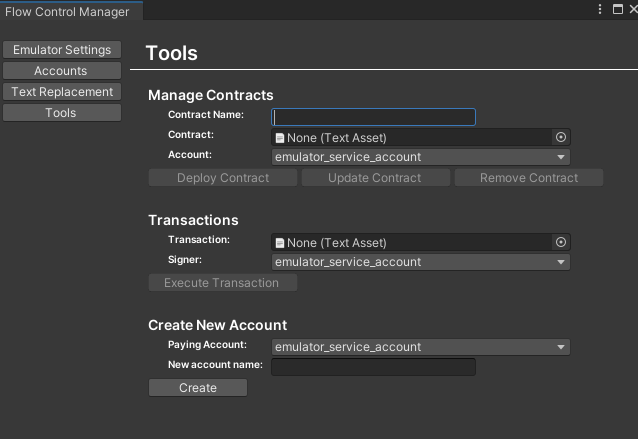The image size is (638, 439).
Task: Focus the New account name text field
Action: [x=373, y=367]
